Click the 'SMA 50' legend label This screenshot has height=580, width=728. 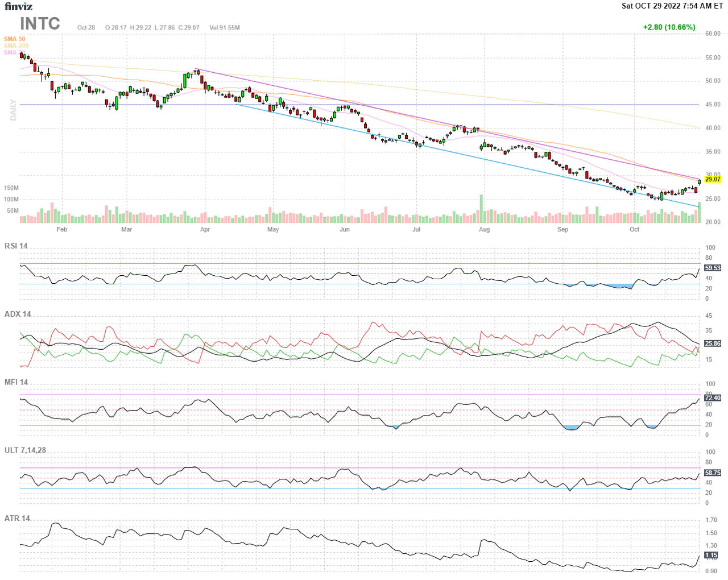(x=14, y=39)
